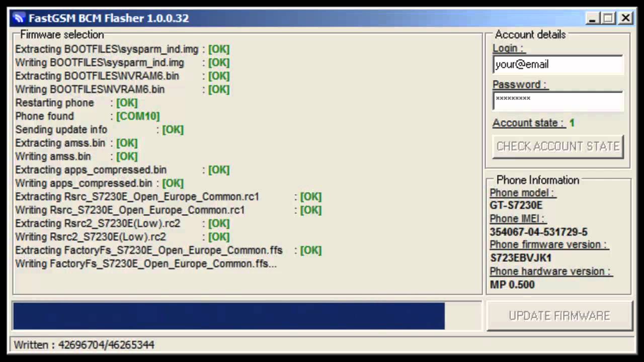Close the FastGSM BCM Flasher window

pyautogui.click(x=625, y=19)
